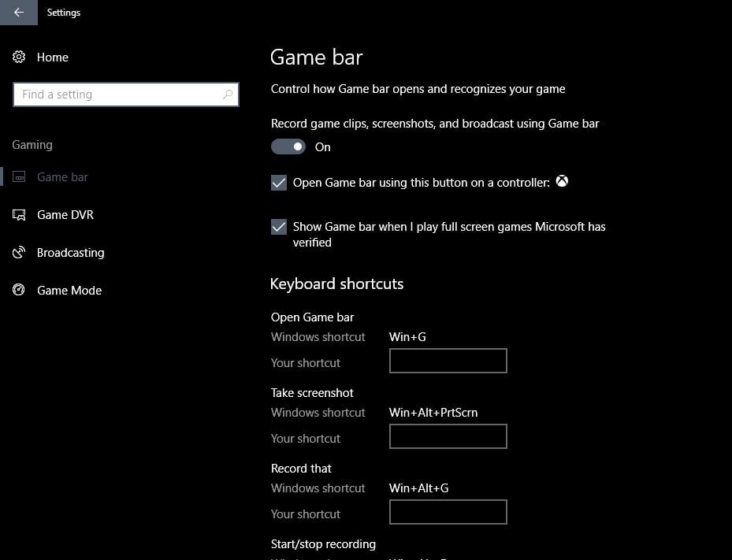The image size is (732, 560).
Task: Click Windows shortcut label under Open Game bar
Action: click(x=318, y=337)
